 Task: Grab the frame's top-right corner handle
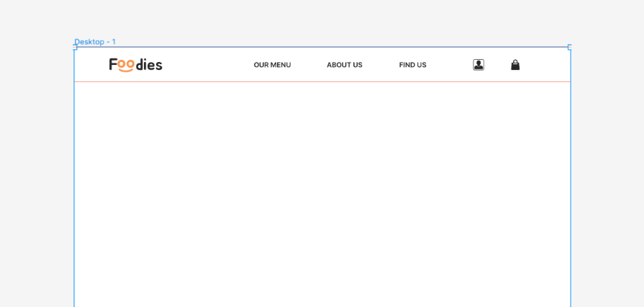tap(570, 48)
